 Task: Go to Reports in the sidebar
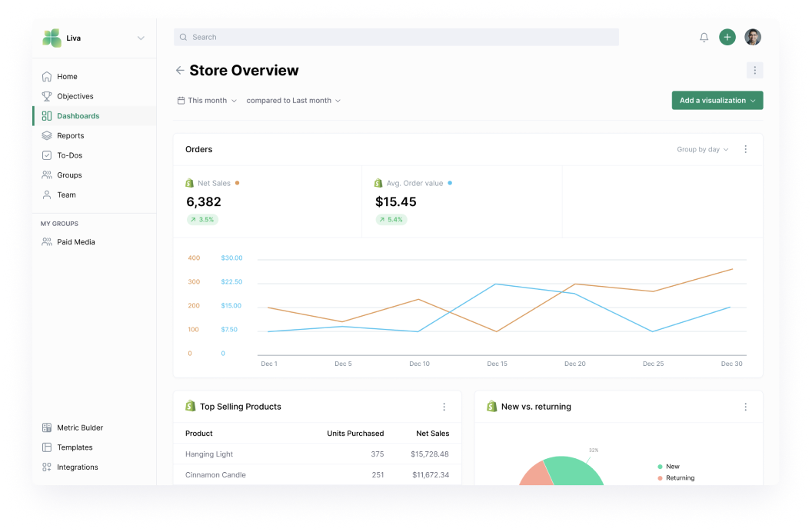70,136
